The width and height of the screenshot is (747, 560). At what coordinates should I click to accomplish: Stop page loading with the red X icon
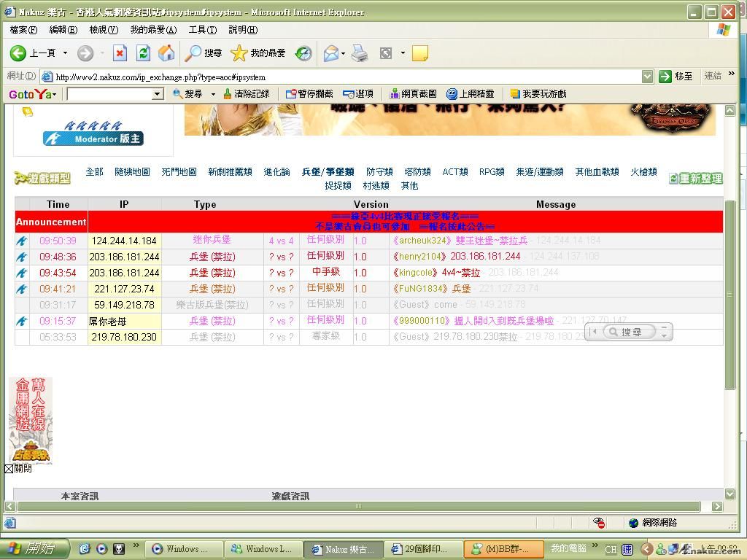[120, 53]
